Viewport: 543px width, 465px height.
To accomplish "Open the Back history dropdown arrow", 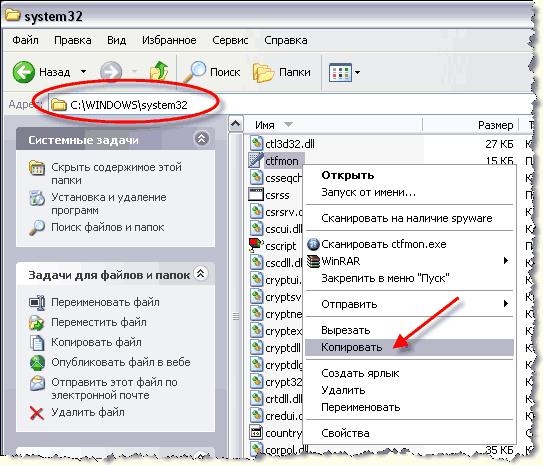I will (83, 72).
